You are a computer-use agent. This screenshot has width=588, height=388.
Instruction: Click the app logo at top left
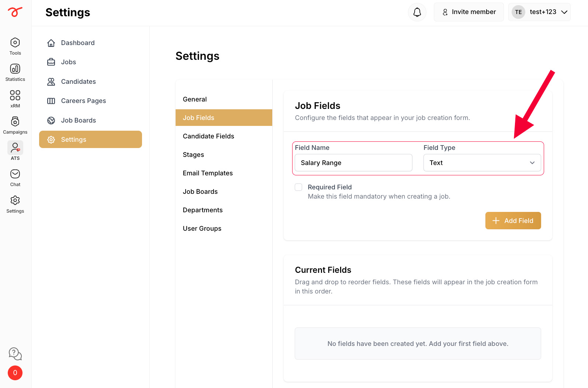click(15, 12)
